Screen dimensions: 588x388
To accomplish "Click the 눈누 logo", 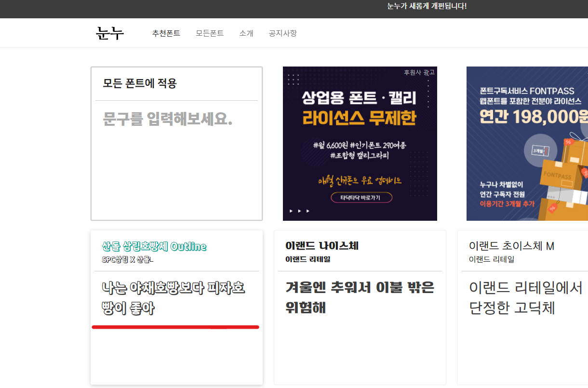I will (x=110, y=33).
